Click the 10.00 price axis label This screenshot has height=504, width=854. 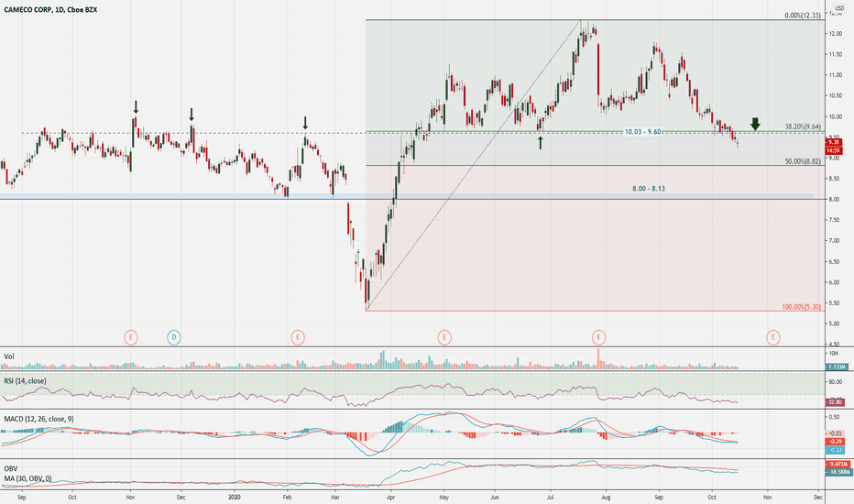pos(836,116)
